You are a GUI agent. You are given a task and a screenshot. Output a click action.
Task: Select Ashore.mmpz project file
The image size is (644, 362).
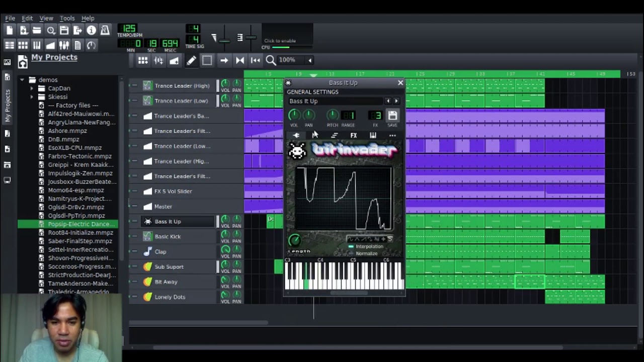coord(67,130)
